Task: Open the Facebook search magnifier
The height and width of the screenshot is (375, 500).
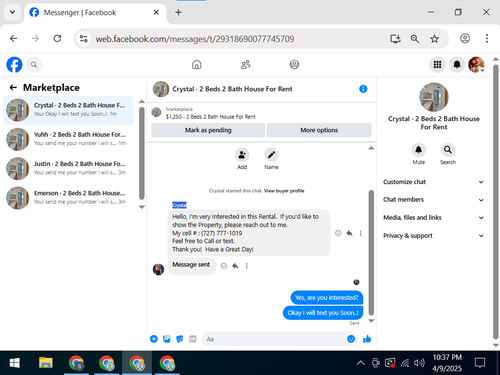Action: pyautogui.click(x=34, y=64)
